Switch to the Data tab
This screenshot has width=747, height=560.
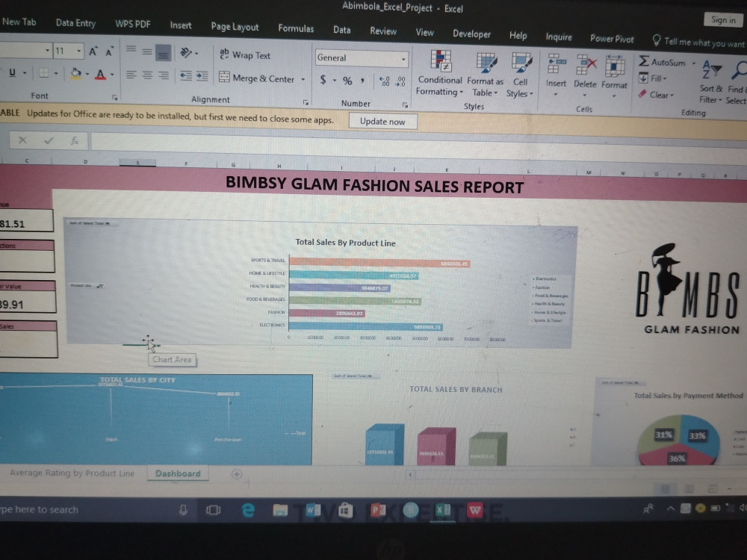341,30
